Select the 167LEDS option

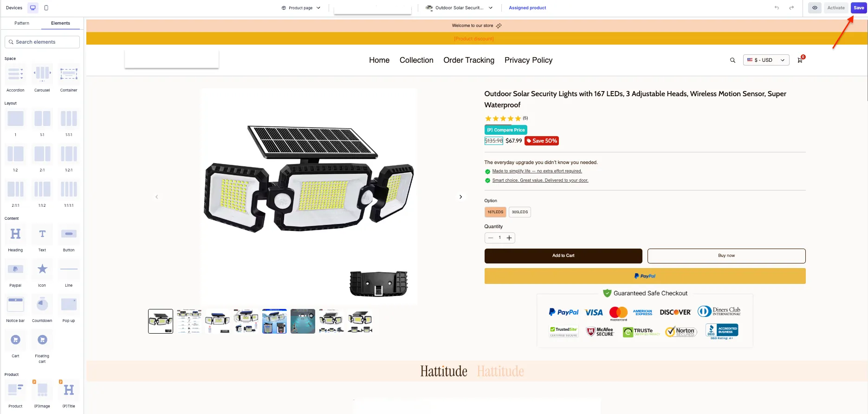click(x=495, y=212)
